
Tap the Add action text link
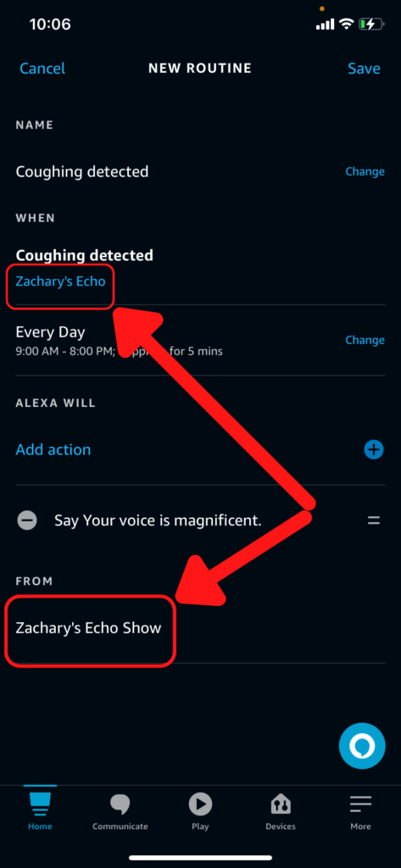(53, 449)
